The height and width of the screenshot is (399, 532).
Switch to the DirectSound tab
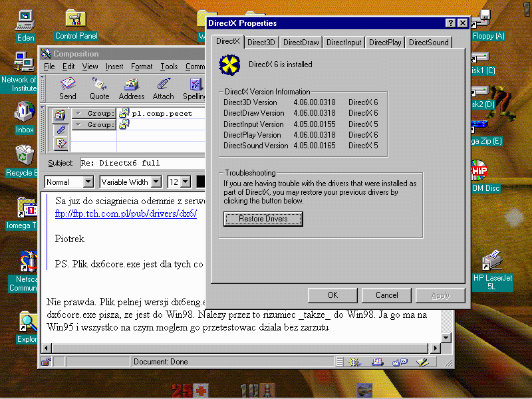tap(428, 43)
